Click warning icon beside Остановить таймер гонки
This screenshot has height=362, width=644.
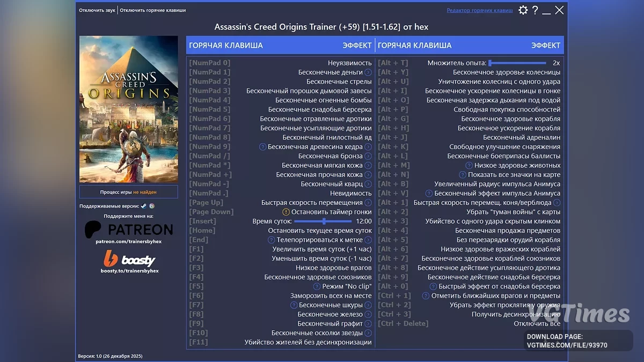click(x=286, y=212)
